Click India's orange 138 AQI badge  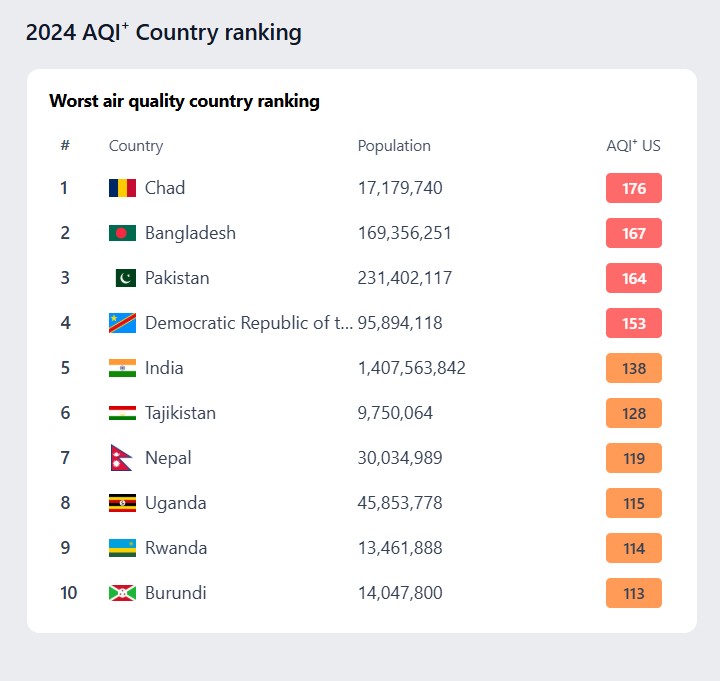[x=634, y=368]
